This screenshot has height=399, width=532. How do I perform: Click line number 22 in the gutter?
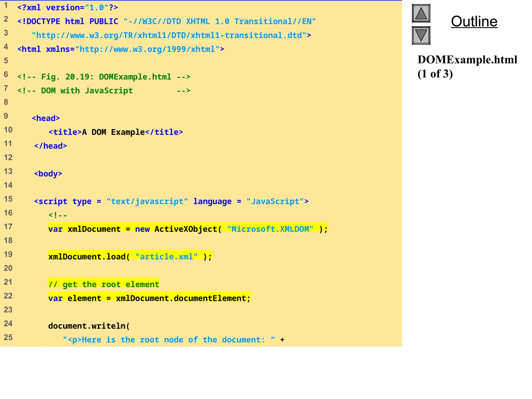tap(8, 296)
